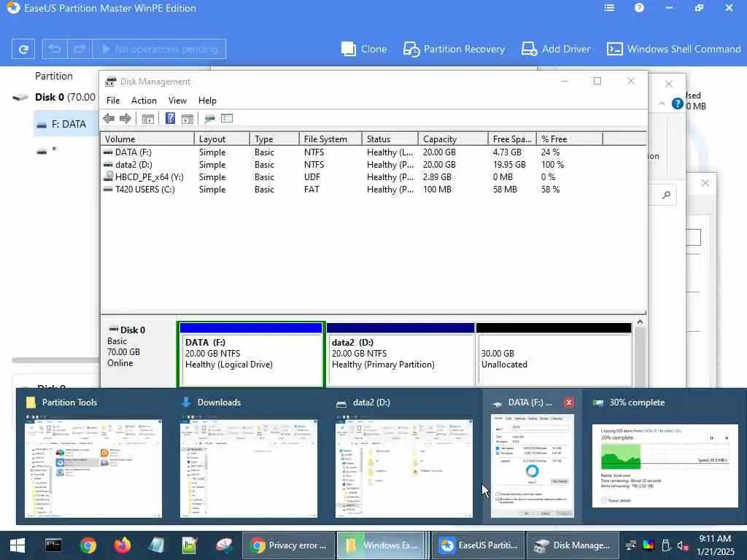Click the network tray icon
Screen dimensions: 747x560
tap(631, 545)
